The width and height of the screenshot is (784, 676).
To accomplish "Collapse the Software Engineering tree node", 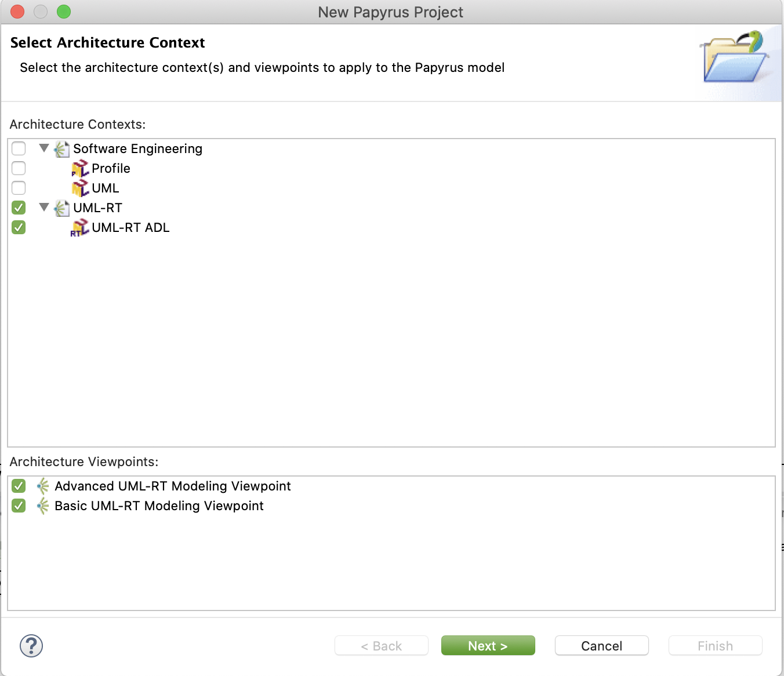I will coord(44,148).
